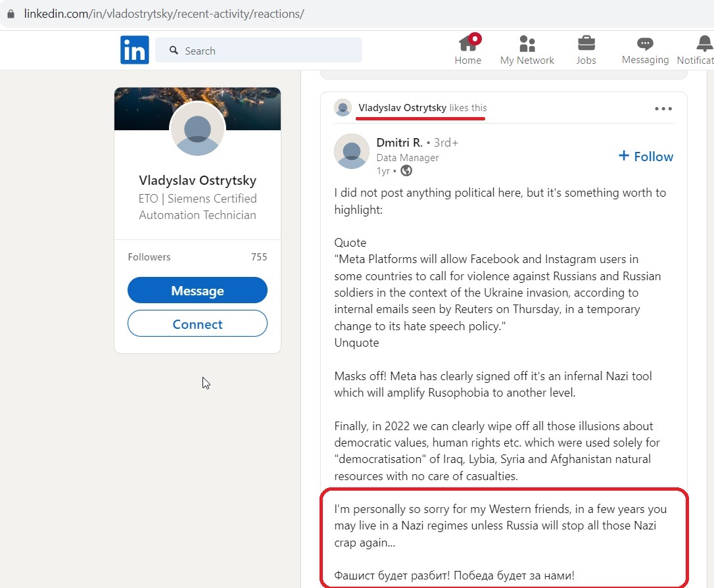Go to the Jobs briefcase icon
Image resolution: width=714 pixels, height=588 pixels.
tap(586, 43)
